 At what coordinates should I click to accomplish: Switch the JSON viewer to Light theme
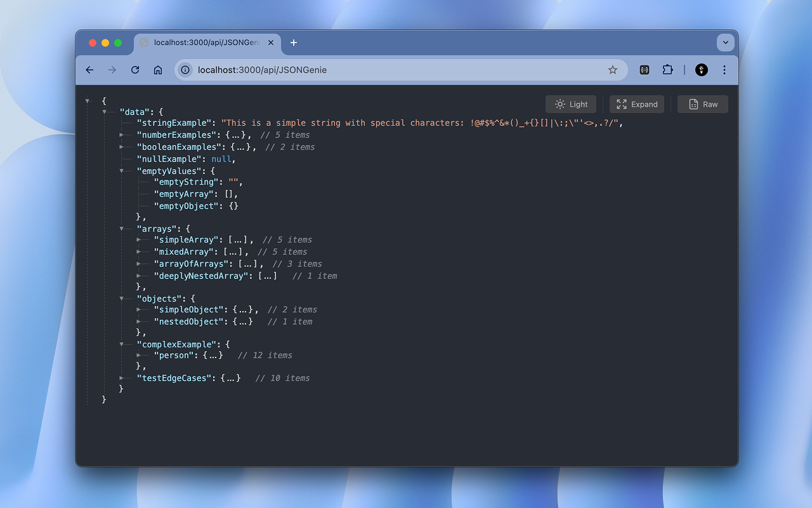pos(570,104)
